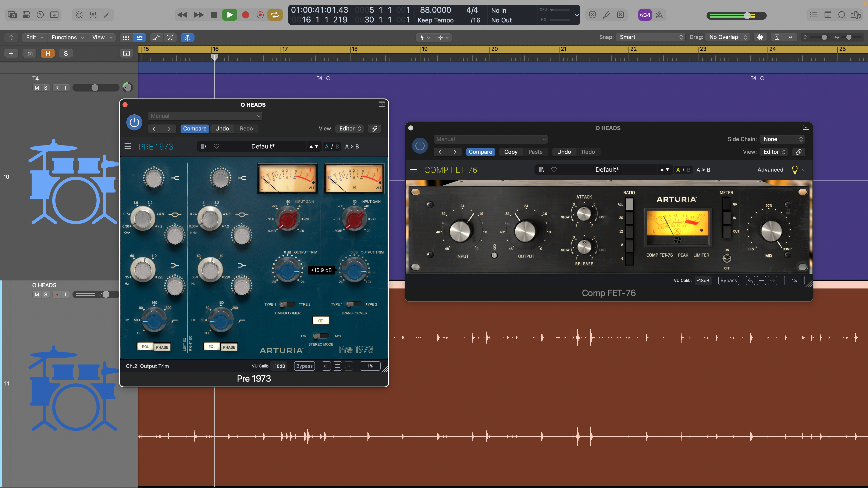Open the Loop Browser icon
The height and width of the screenshot is (488, 868).
point(842,15)
